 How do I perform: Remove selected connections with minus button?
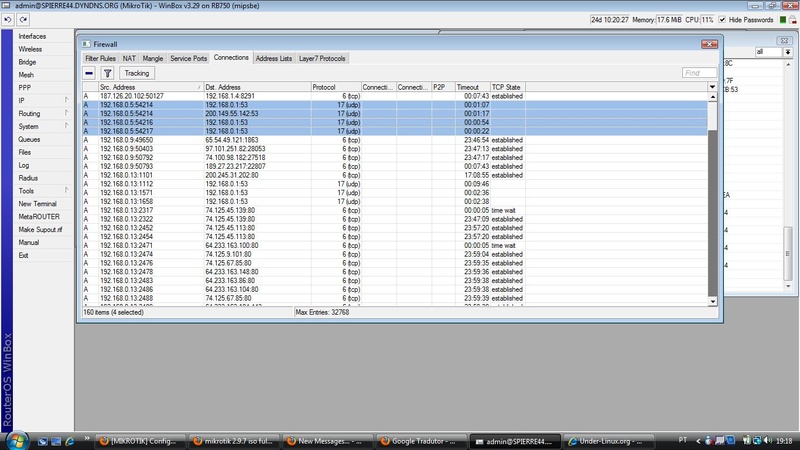coord(89,73)
